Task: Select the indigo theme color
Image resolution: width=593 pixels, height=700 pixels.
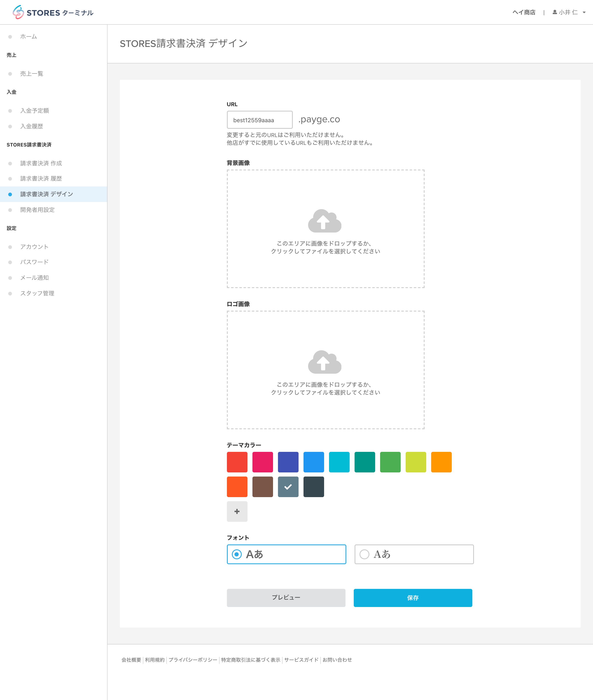Action: pos(288,462)
